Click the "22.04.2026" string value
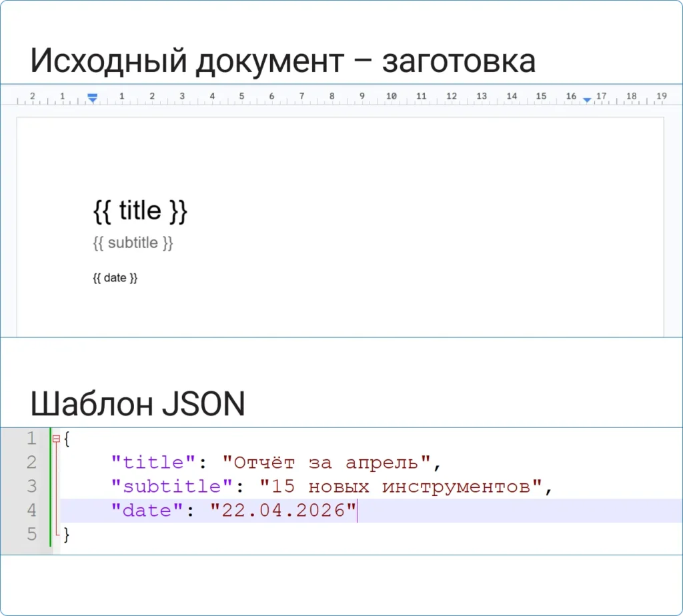This screenshot has width=683, height=616. click(283, 510)
